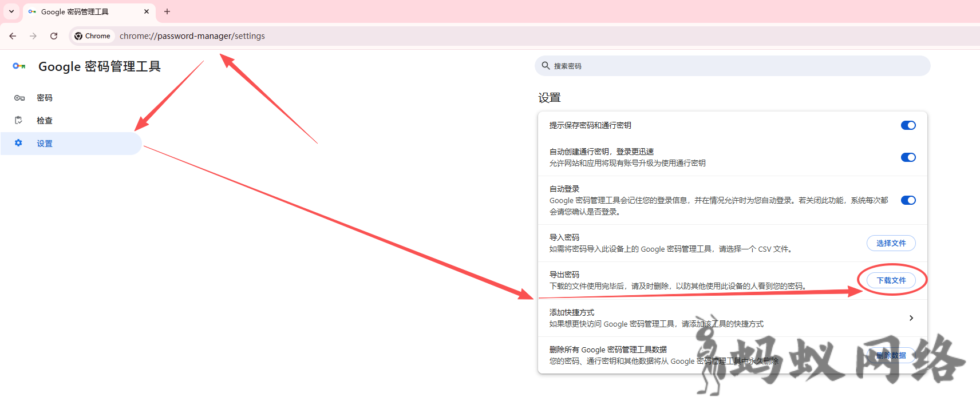The width and height of the screenshot is (980, 409).
Task: Click the browser back arrow
Action: 13,36
